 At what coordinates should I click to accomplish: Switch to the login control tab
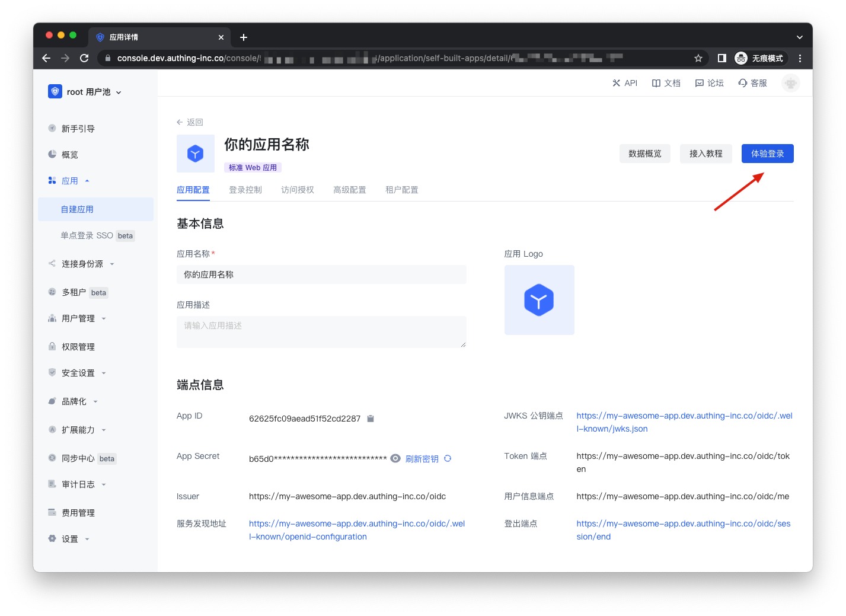coord(245,190)
